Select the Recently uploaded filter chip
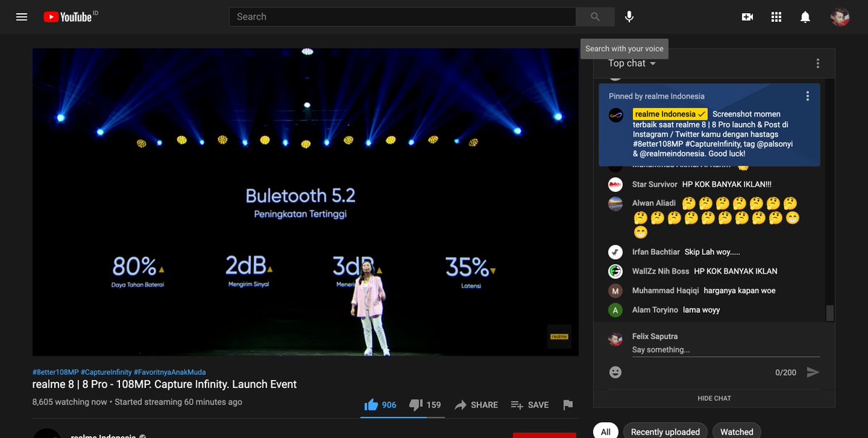The width and height of the screenshot is (868, 438). 665,431
